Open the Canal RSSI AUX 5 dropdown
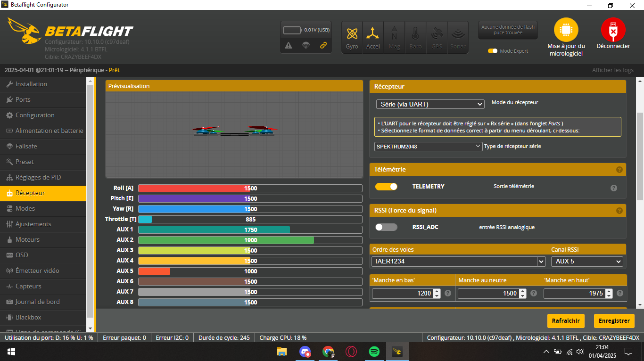Viewport: 644px width, 361px height. (586, 262)
